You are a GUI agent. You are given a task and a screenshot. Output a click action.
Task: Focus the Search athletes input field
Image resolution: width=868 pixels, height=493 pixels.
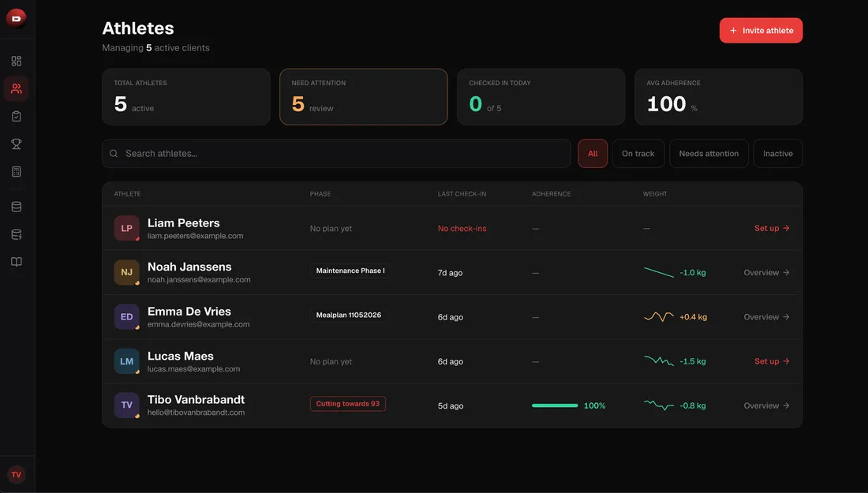(337, 153)
